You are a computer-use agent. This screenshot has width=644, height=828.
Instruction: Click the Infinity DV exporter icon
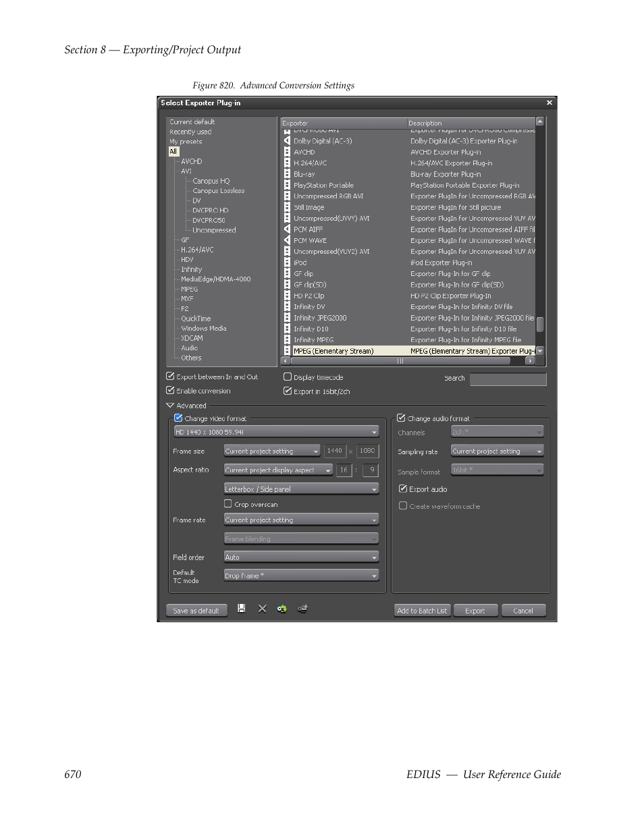coord(287,307)
